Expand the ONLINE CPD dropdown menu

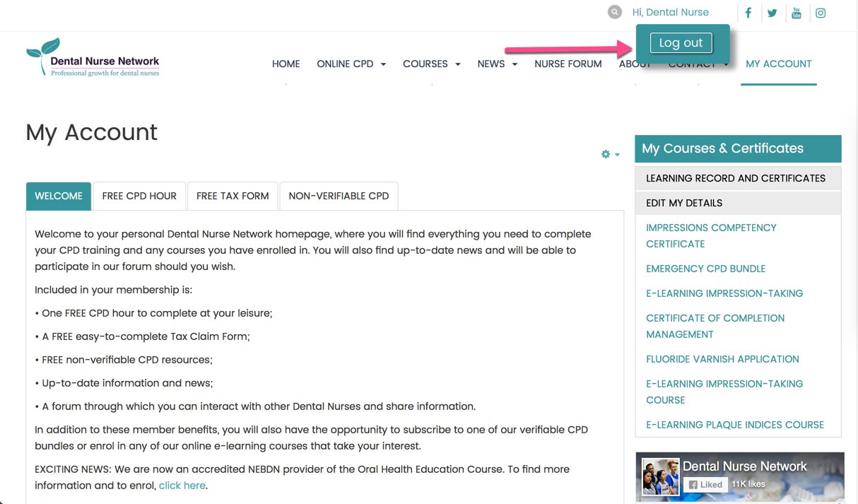coord(383,64)
